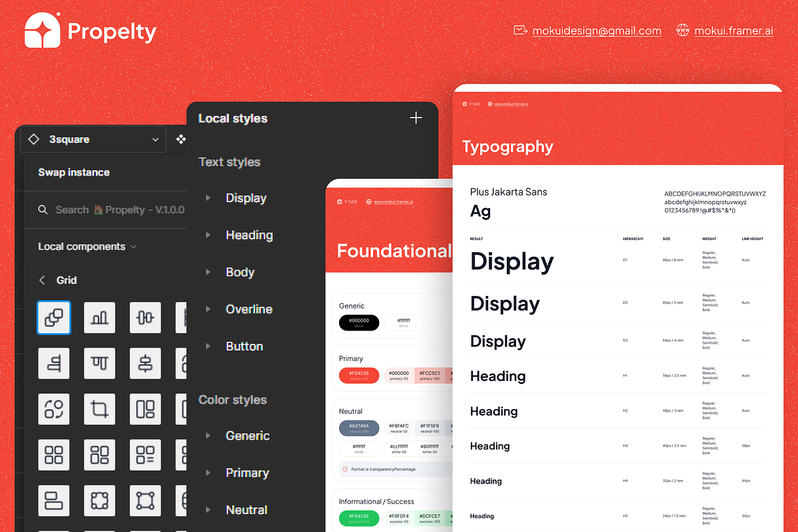Click the globe icon beside mokui.framer.ai in header
798x532 pixels.
682,30
